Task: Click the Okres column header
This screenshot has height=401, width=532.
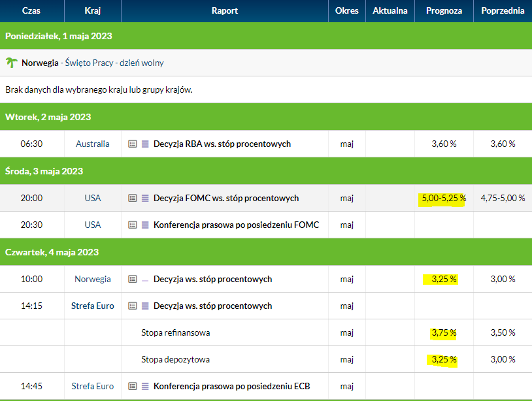Action: coord(347,11)
